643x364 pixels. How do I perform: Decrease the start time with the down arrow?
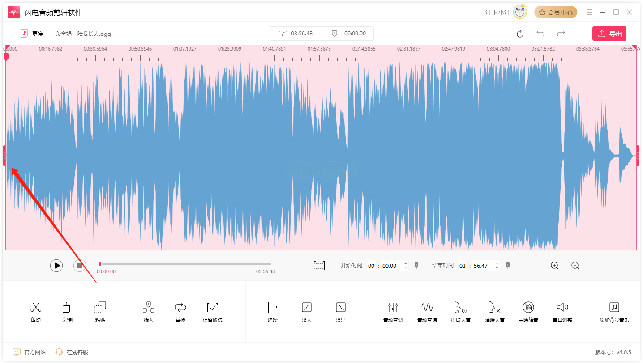(x=406, y=268)
